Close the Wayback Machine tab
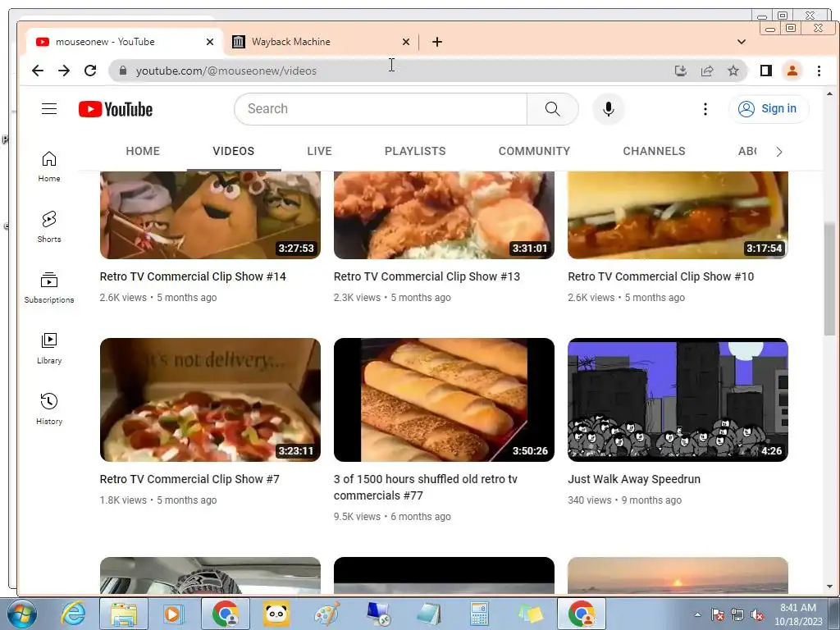 coord(406,42)
